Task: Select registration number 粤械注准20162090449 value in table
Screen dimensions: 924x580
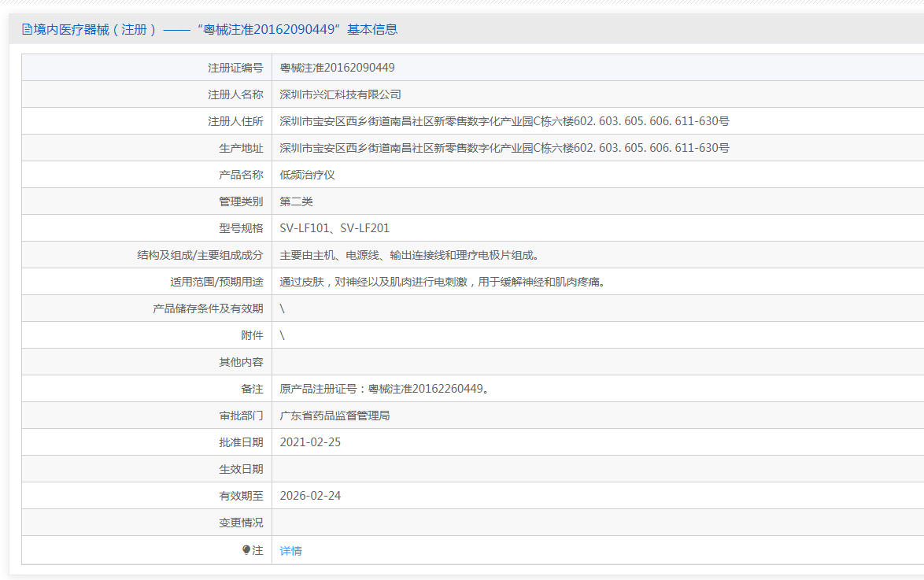Action: 337,68
